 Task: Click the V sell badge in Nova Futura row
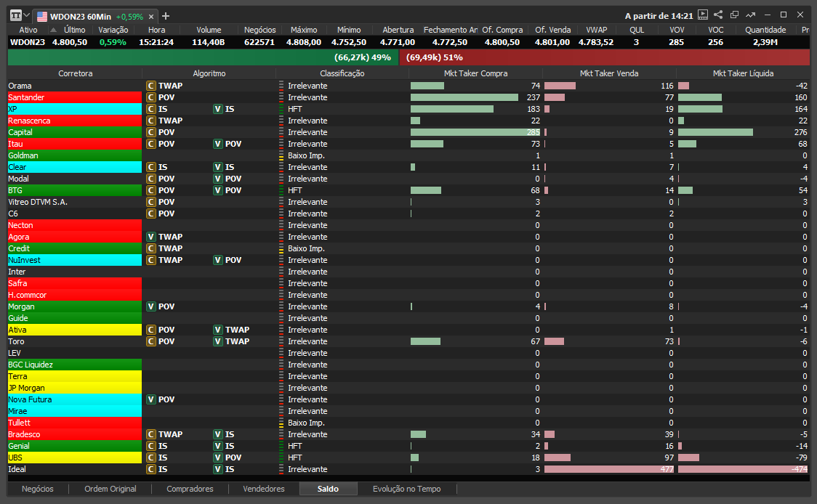tap(151, 399)
